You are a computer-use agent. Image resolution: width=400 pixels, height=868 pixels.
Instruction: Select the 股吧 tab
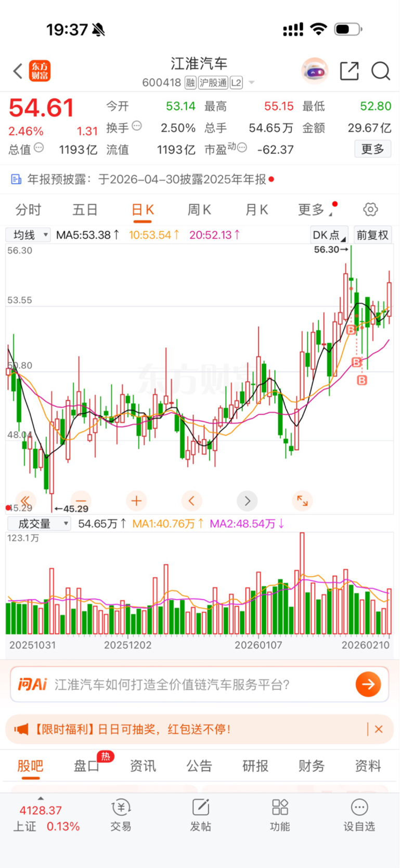[30, 766]
